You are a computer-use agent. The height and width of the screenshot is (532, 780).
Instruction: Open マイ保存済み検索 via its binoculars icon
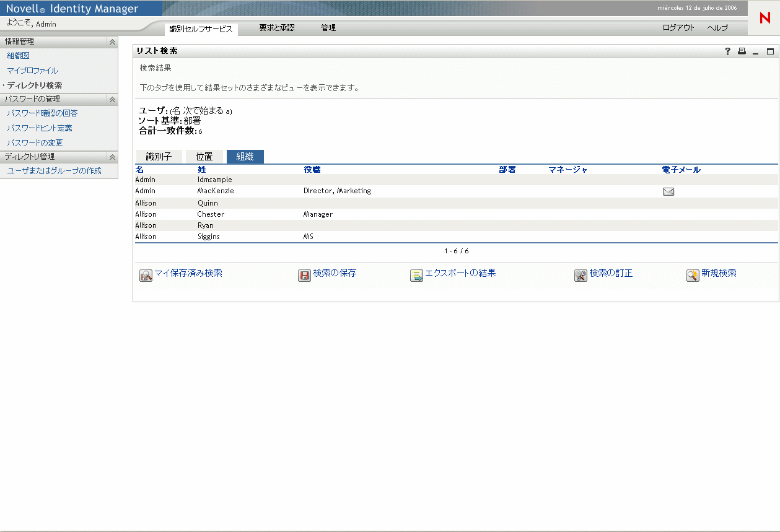(145, 275)
